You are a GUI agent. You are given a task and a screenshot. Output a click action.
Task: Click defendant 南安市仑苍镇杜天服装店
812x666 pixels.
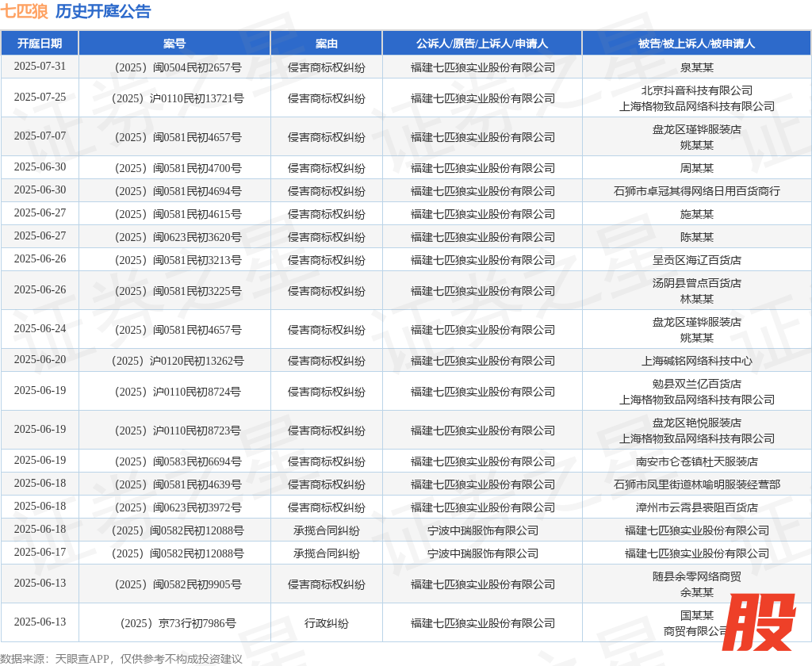point(696,461)
